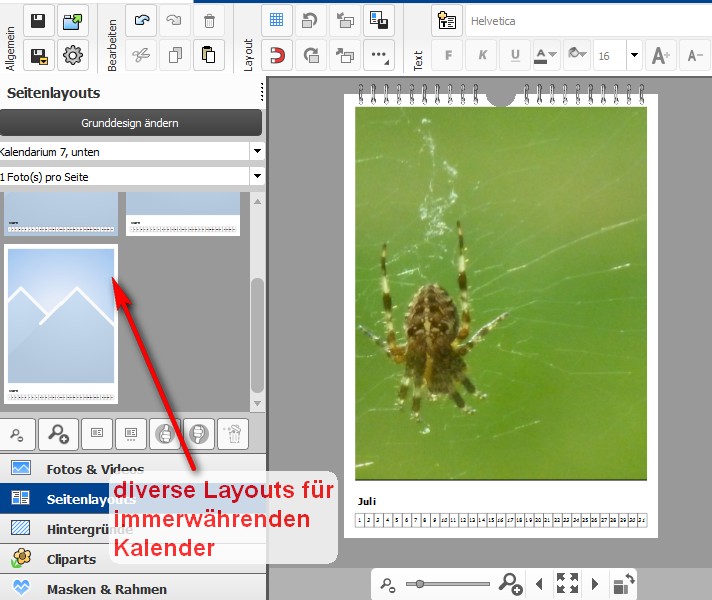The height and width of the screenshot is (600, 712).
Task: Toggle the grid display icon
Action: (277, 21)
